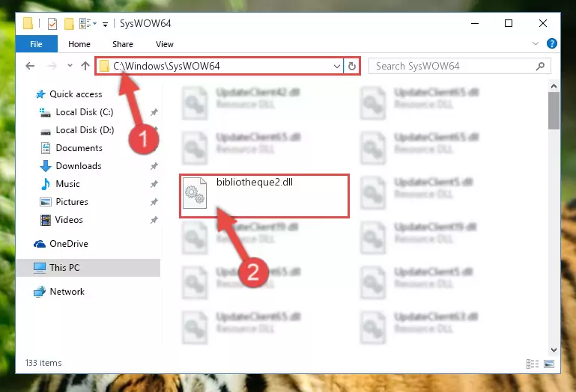This screenshot has width=576, height=392.
Task: Click the folder icon in the title bar
Action: [x=28, y=23]
